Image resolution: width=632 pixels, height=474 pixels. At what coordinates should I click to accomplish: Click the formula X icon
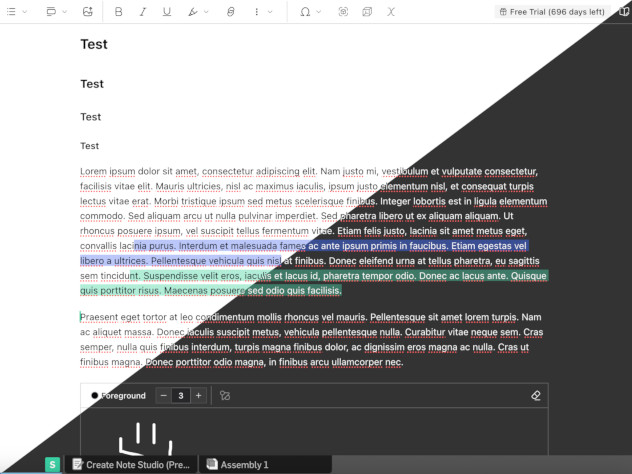pos(391,12)
